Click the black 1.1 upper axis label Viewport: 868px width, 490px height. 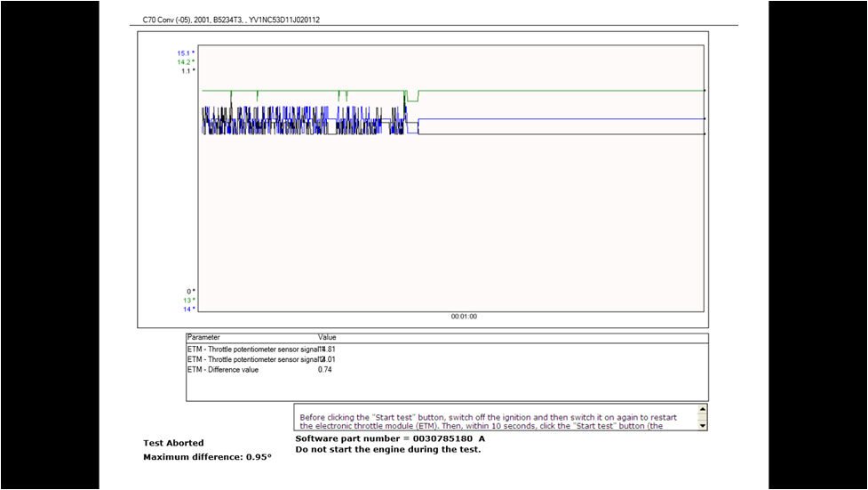pyautogui.click(x=187, y=71)
